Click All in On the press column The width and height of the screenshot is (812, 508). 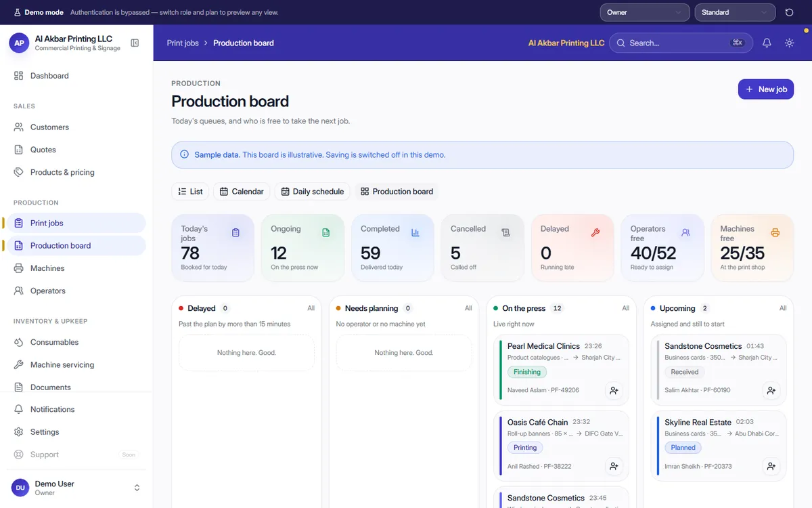[x=626, y=308]
